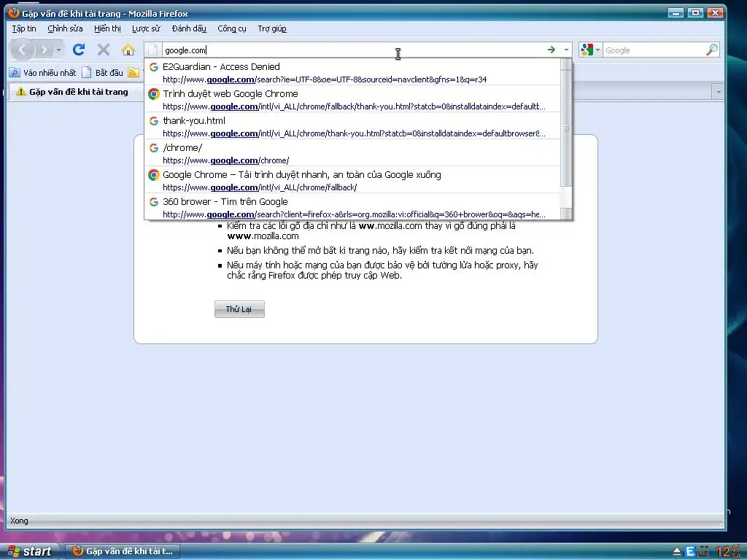Click Google icon beside 360 brower suggestion

[x=153, y=202]
